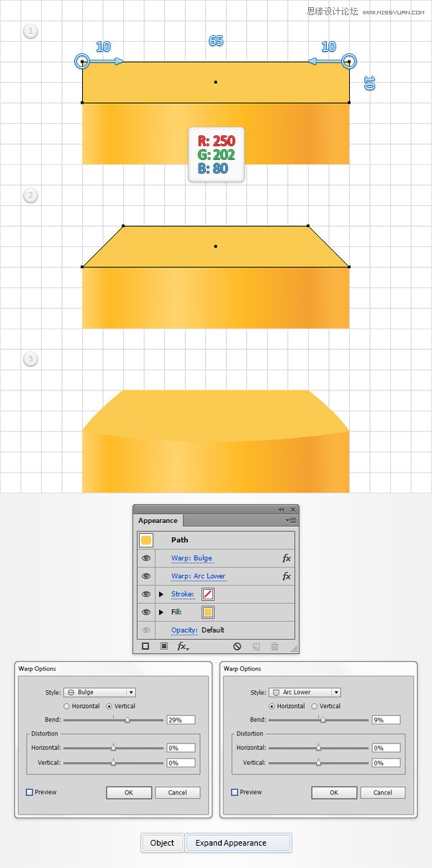432x868 pixels.
Task: Click Vertical distortion 0% field in Bulge dialog
Action: coord(181,763)
